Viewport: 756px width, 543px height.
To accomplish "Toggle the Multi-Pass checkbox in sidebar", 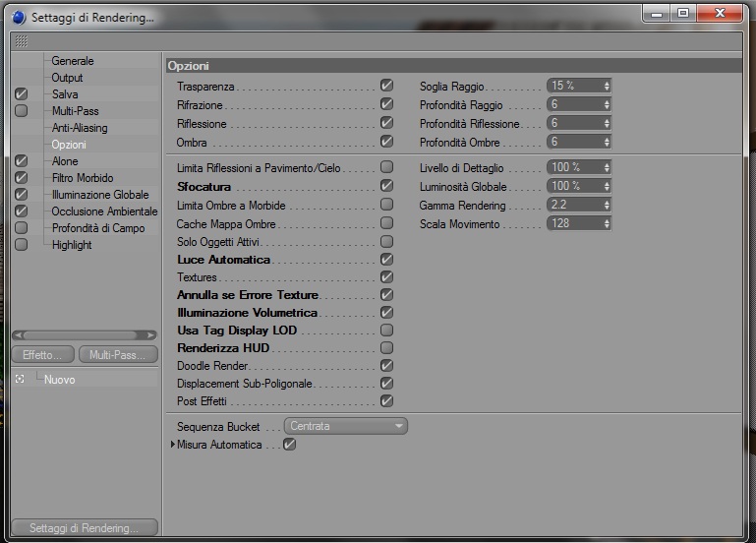I will tap(22, 111).
